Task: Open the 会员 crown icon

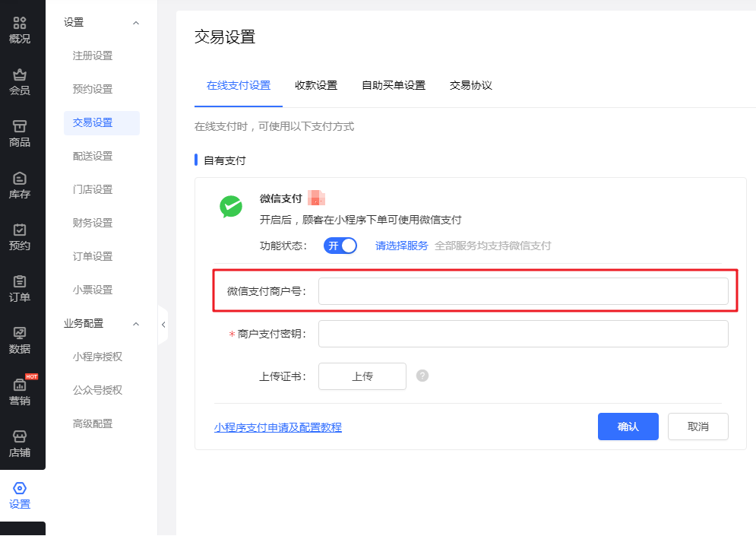Action: (x=20, y=75)
